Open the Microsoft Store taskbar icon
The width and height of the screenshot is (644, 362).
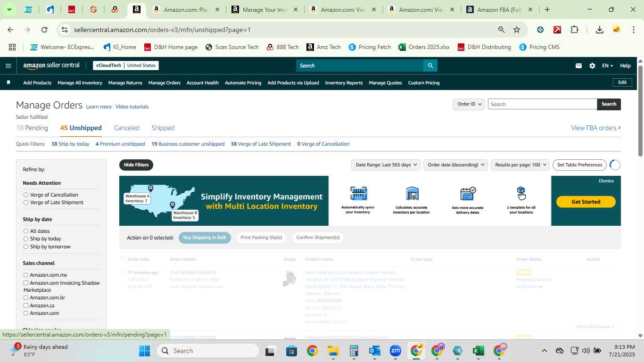tap(291, 351)
